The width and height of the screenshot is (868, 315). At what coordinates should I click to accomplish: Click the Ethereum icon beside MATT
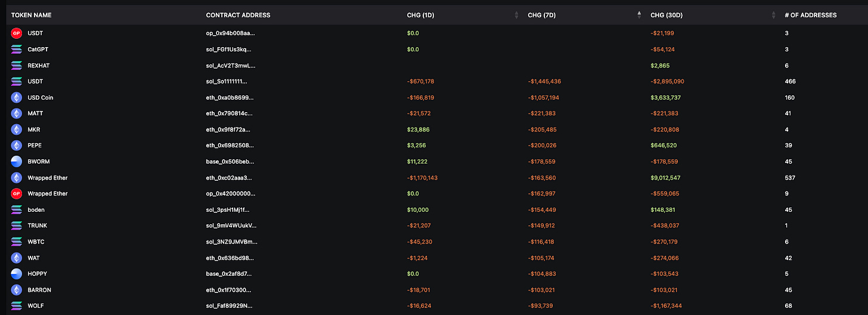tap(16, 113)
